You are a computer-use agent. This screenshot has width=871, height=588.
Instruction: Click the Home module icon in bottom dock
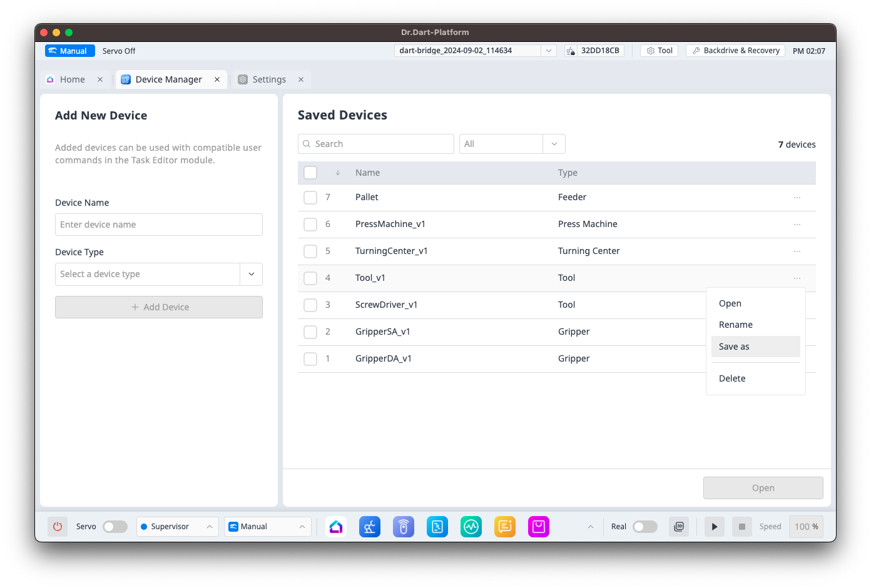(x=336, y=527)
